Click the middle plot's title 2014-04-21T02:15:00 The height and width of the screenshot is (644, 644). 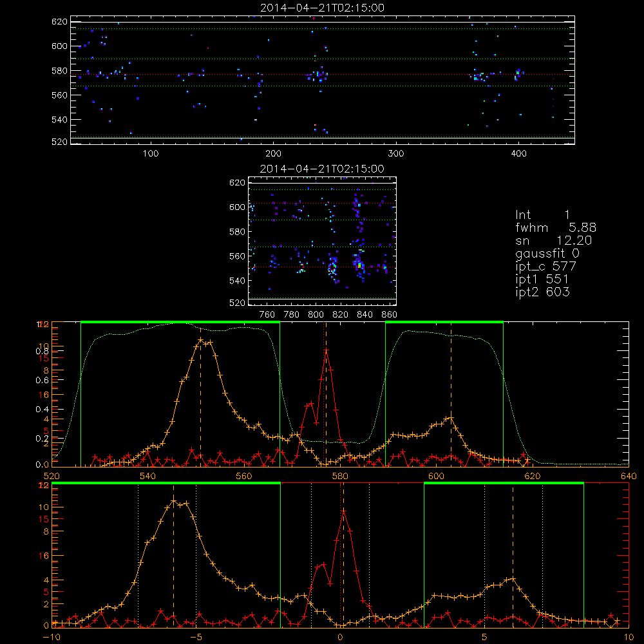(323, 169)
